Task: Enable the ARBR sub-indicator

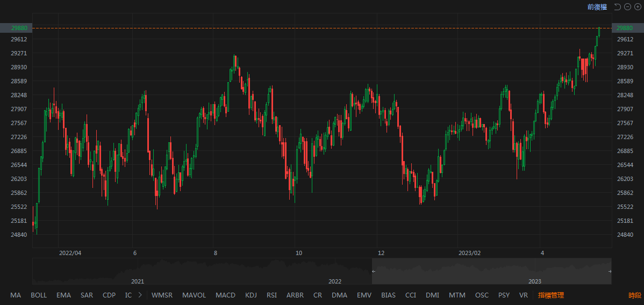Action: click(x=295, y=295)
